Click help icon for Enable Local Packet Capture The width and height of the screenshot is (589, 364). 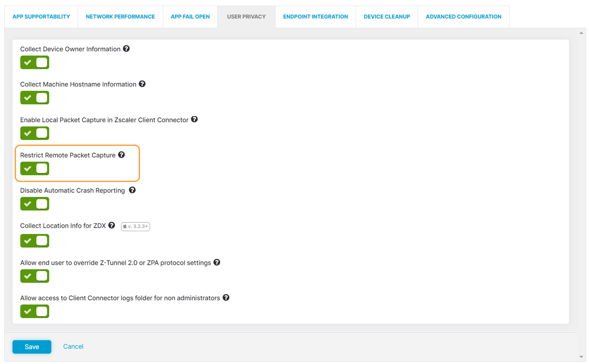(194, 119)
